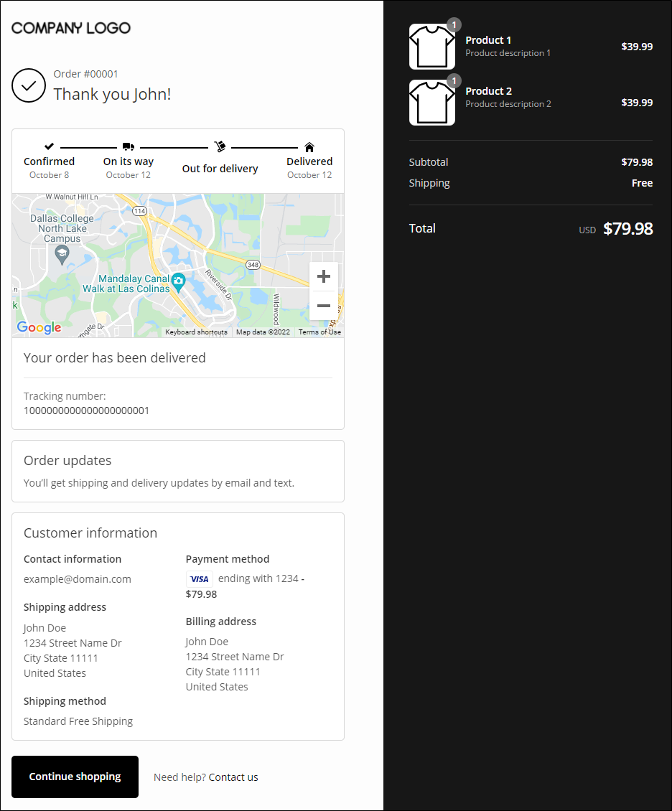The height and width of the screenshot is (811, 672).
Task: Zoom in on the map
Action: [x=324, y=276]
